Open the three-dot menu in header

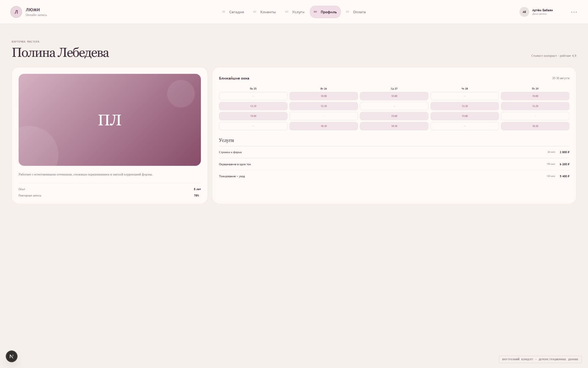(x=574, y=12)
